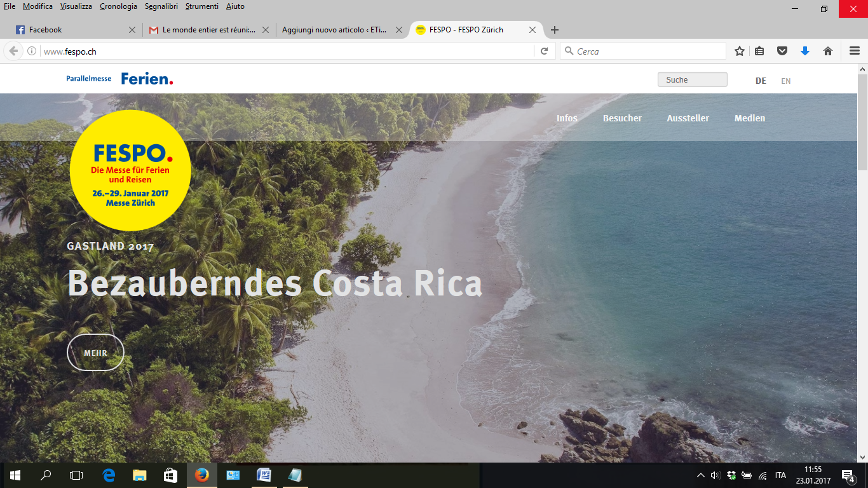Open the Medien navigation item

pos(750,118)
